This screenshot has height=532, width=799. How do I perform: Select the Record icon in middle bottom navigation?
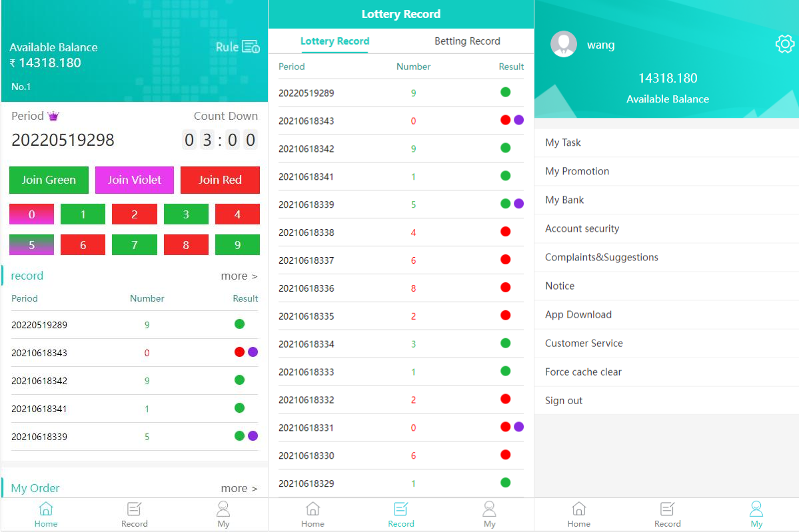coord(400,513)
